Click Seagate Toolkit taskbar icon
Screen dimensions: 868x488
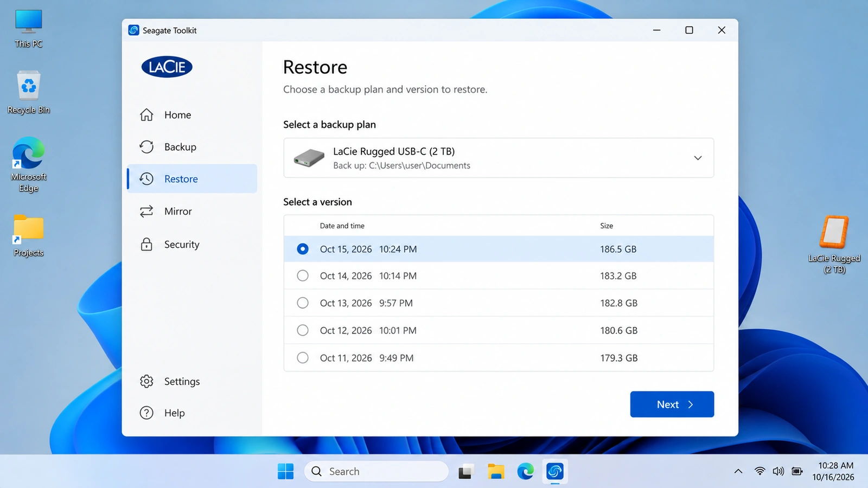point(554,471)
